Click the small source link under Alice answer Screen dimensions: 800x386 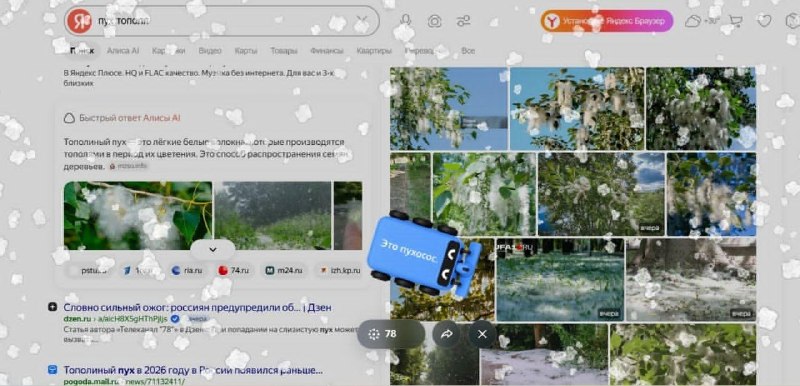(128, 166)
